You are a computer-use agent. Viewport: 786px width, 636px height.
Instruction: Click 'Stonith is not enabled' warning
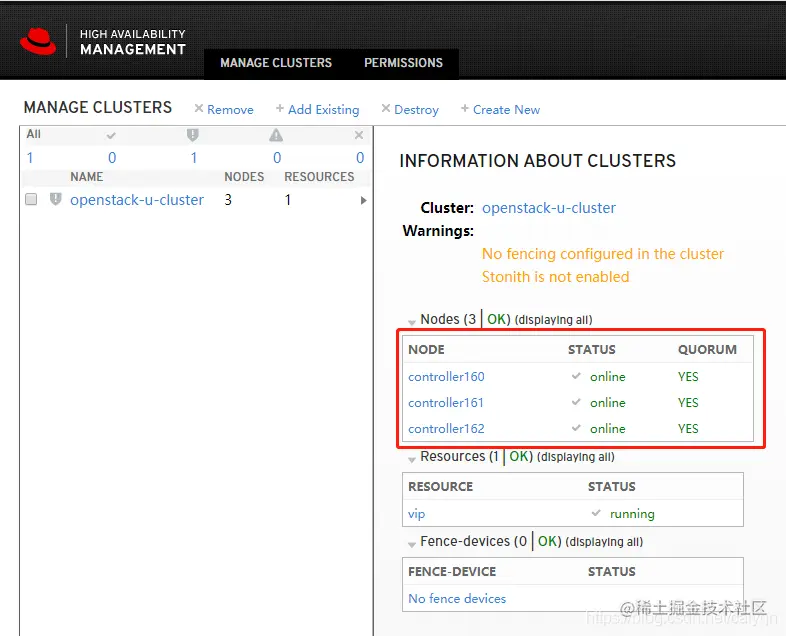click(x=555, y=277)
